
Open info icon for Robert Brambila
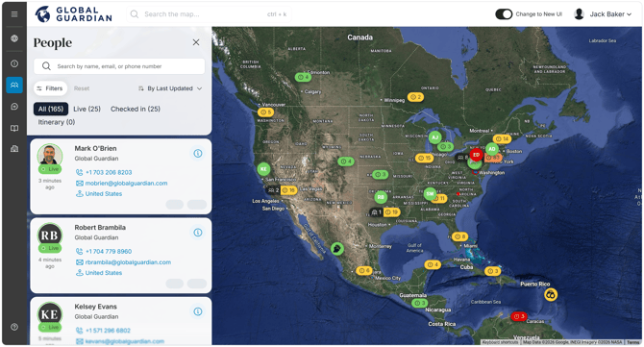point(198,233)
